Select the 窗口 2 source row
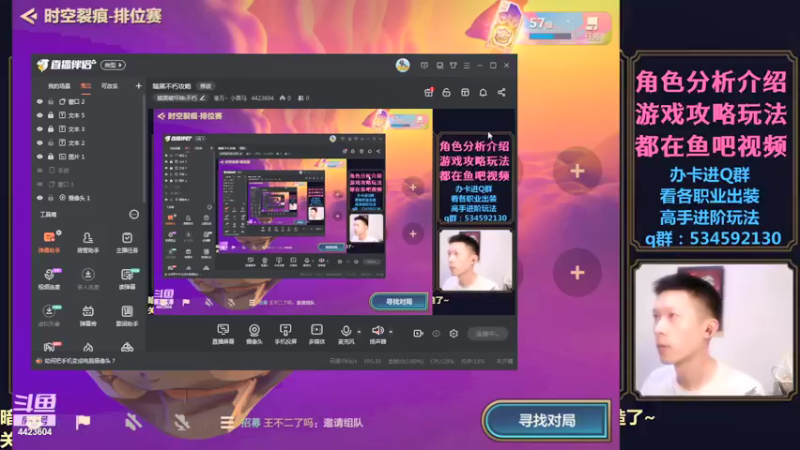 pos(87,102)
